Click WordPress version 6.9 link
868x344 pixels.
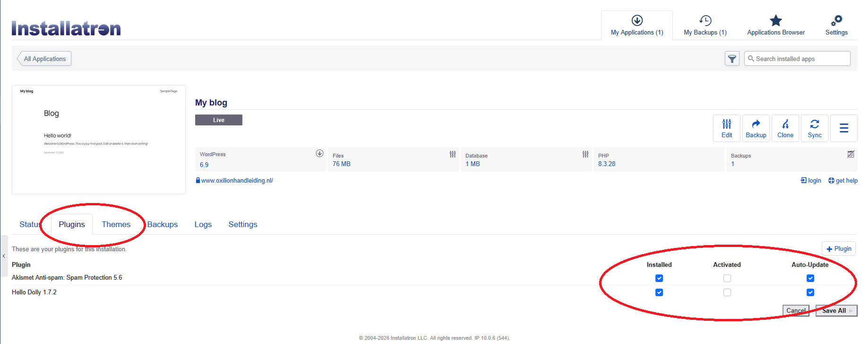[204, 165]
